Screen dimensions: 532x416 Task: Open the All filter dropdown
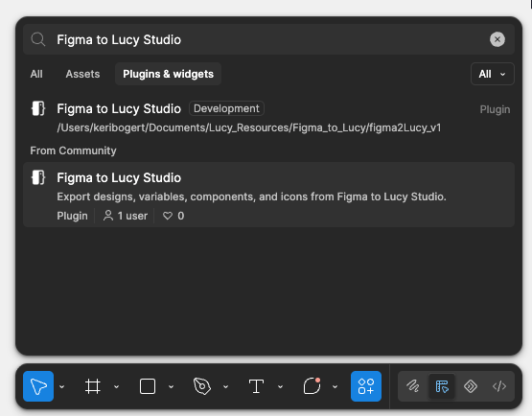[493, 74]
